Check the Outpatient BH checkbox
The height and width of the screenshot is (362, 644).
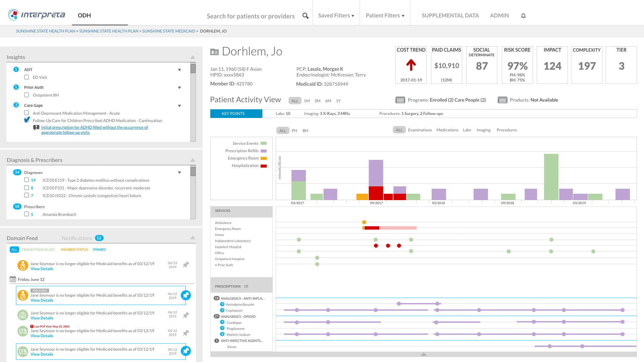[26, 95]
